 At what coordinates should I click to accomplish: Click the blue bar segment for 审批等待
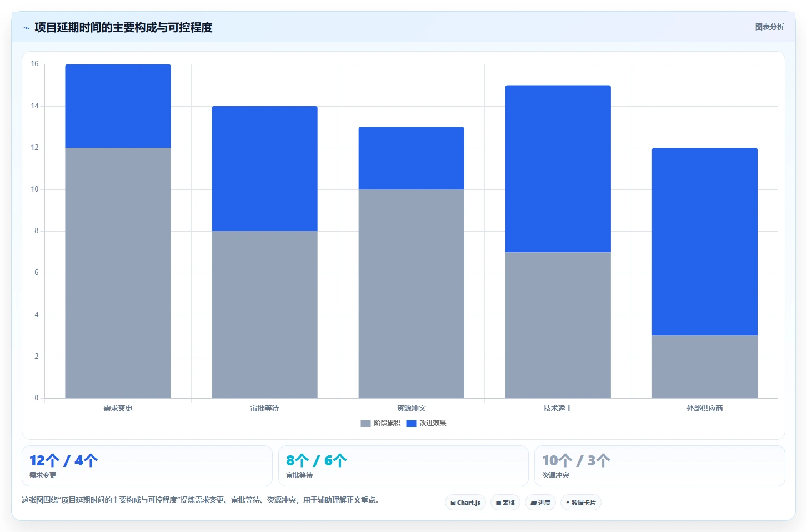(264, 168)
